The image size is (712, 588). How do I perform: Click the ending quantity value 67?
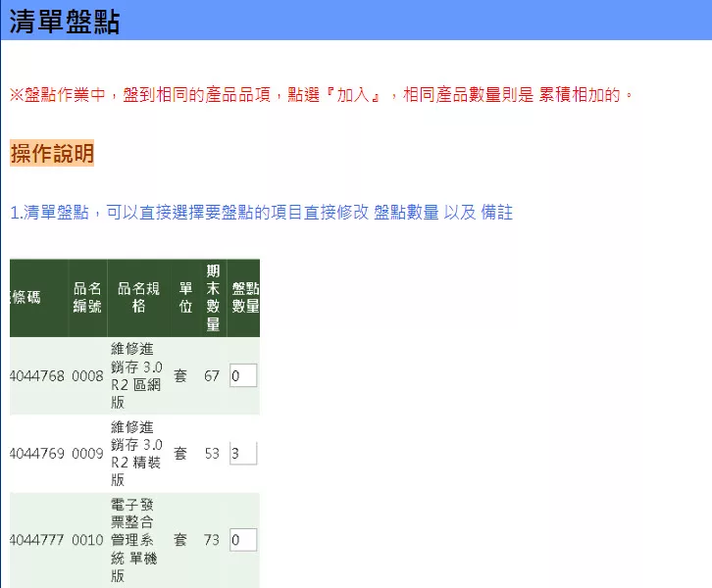click(x=212, y=376)
